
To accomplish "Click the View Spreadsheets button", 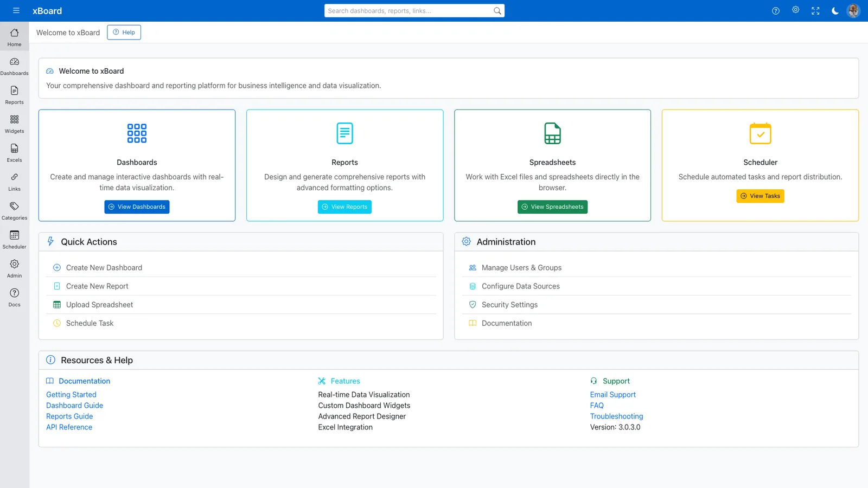I will click(x=552, y=207).
